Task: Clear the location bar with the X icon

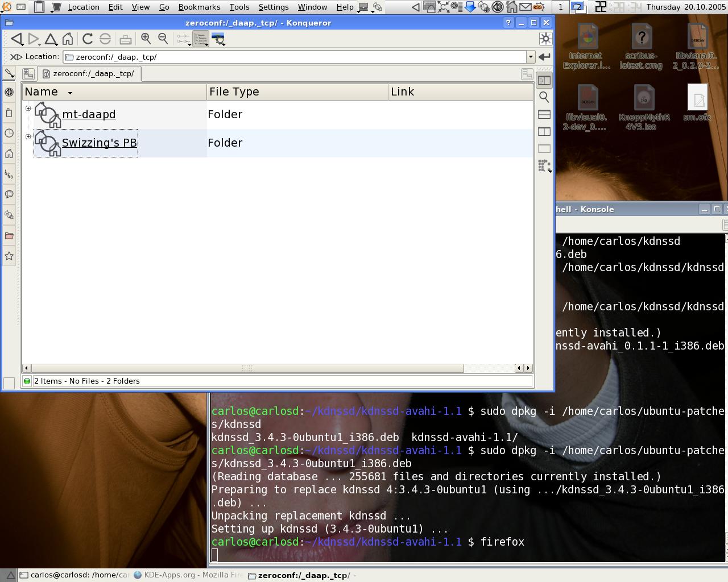Action: pos(16,57)
